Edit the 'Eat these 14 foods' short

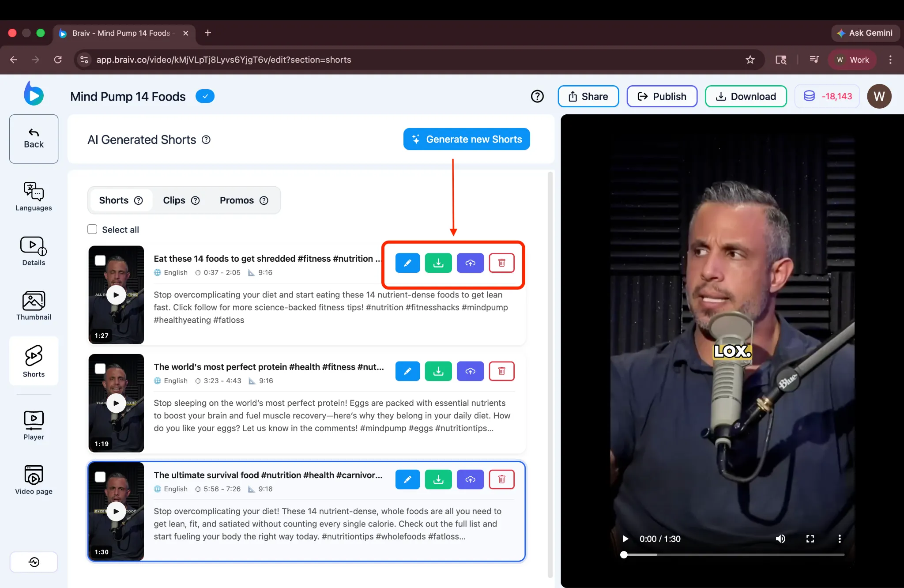(407, 263)
